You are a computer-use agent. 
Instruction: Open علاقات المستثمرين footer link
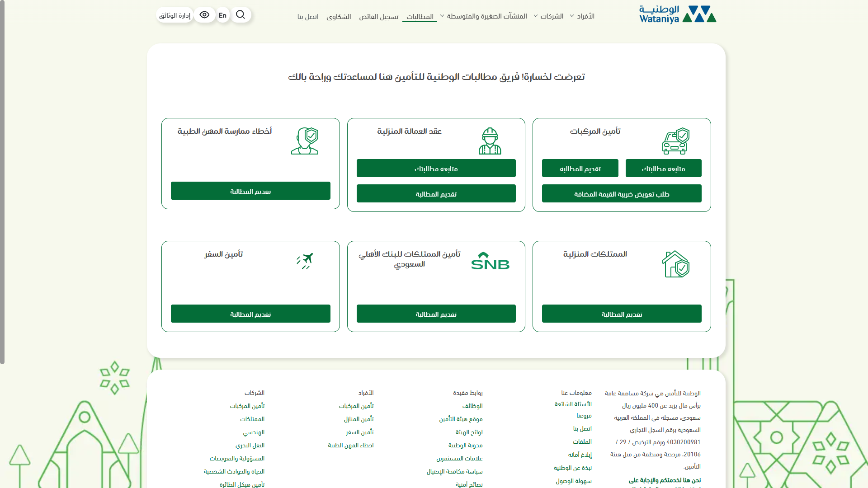459,458
